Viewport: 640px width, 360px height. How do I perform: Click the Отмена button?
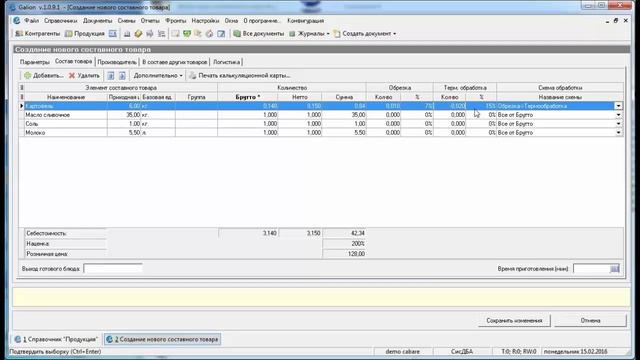[590, 320]
